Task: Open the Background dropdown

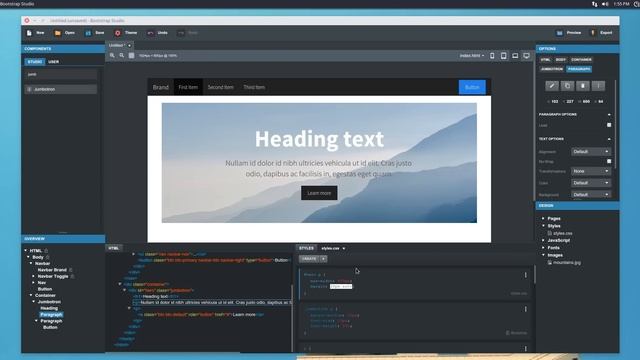Action: click(x=591, y=195)
